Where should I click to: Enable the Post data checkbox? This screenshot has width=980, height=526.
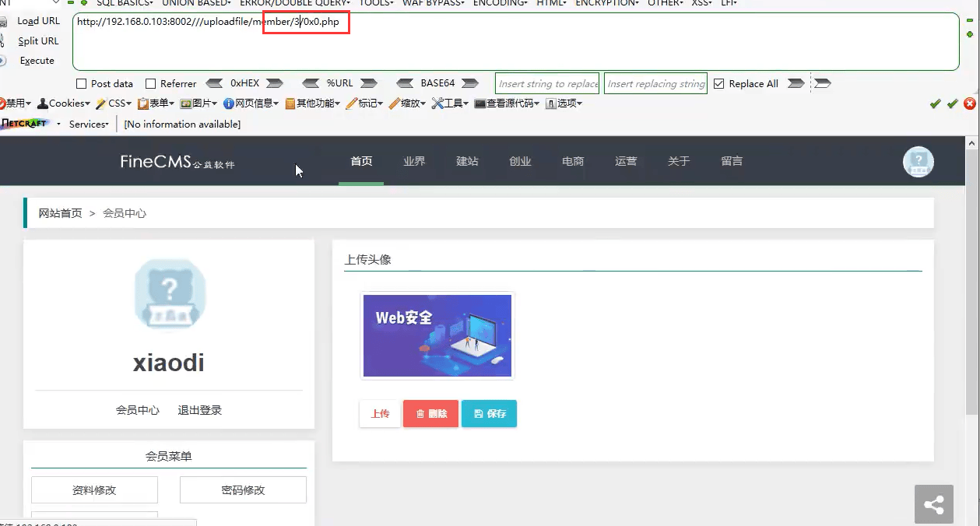(x=81, y=84)
